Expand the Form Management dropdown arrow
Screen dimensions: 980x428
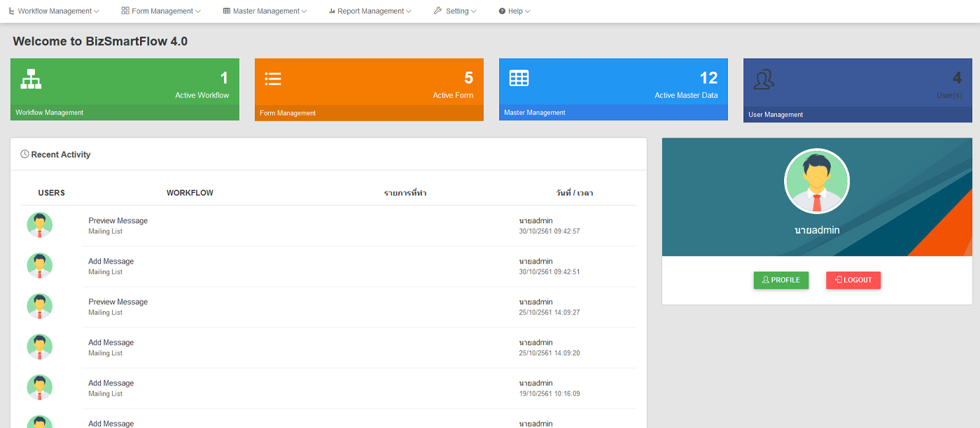coord(198,11)
